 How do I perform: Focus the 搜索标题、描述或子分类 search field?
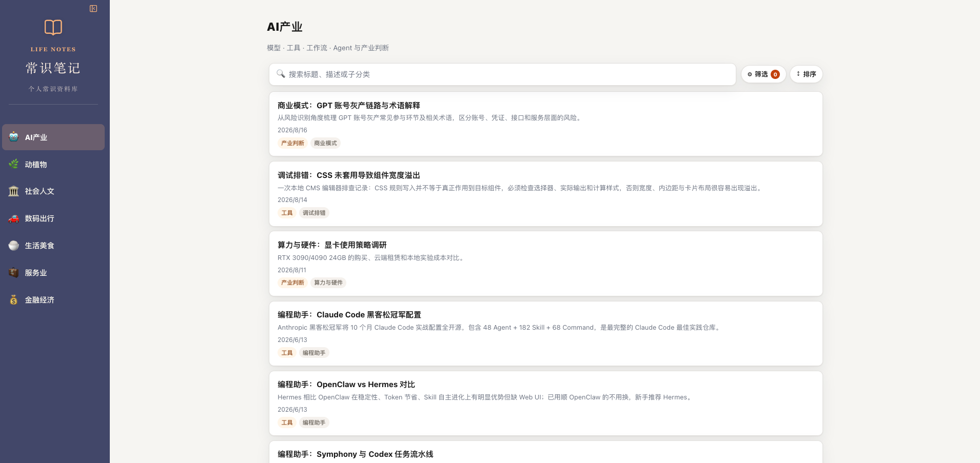coord(502,74)
